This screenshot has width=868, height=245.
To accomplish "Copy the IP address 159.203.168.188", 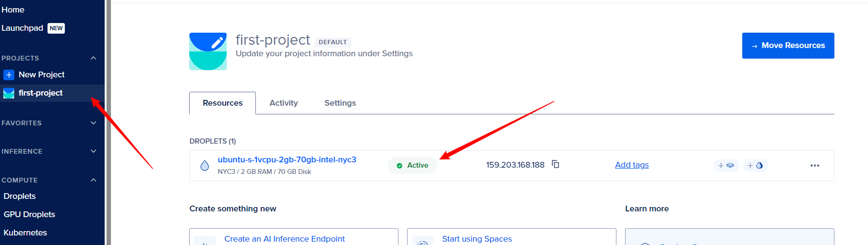I will click(555, 164).
